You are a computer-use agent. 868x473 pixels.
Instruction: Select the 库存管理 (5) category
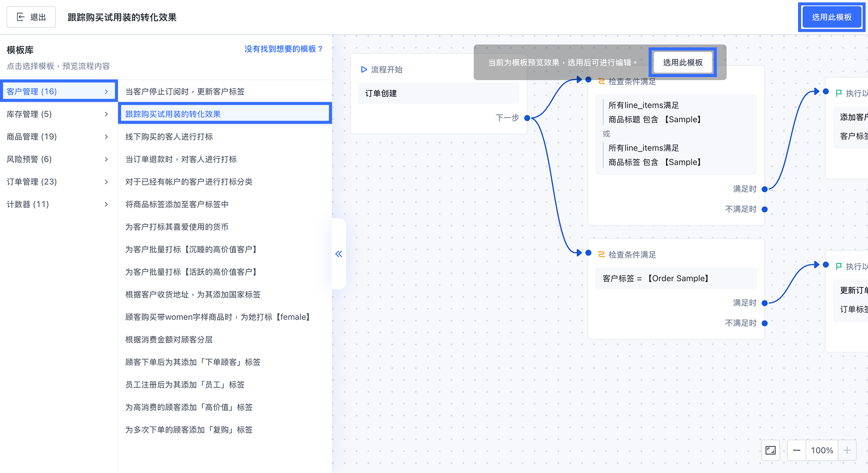59,114
